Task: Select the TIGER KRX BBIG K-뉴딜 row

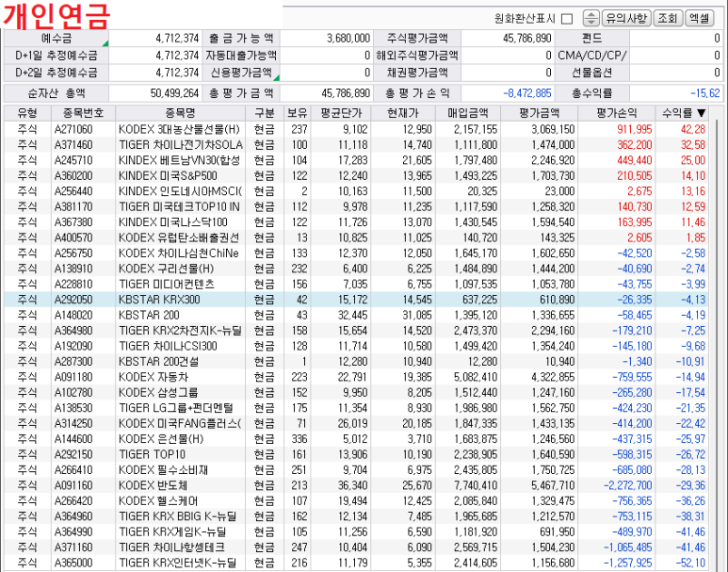Action: [x=358, y=516]
